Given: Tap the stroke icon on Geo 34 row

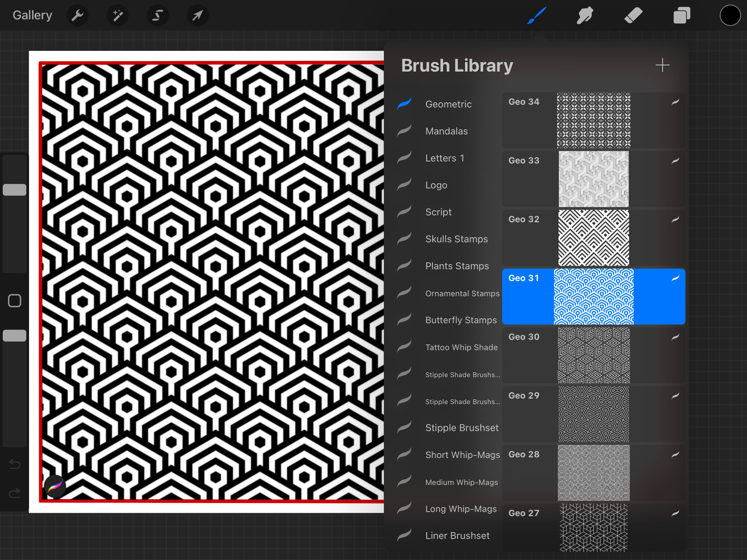Looking at the screenshot, I should click(x=675, y=102).
